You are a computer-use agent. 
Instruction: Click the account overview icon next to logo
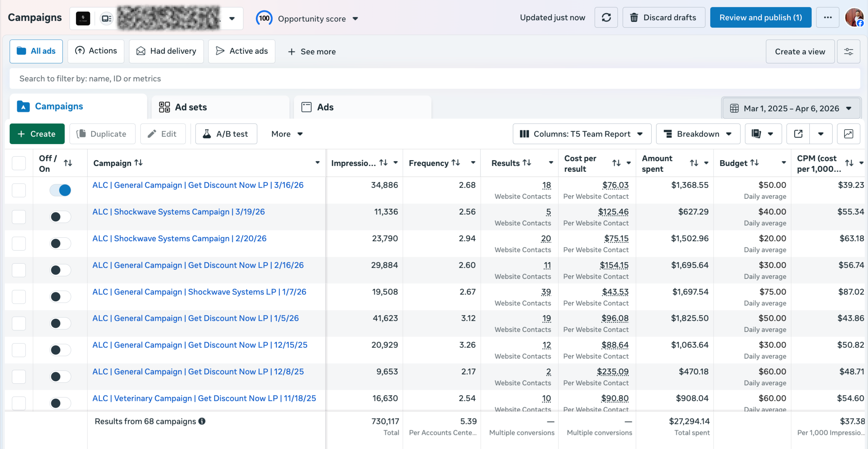point(106,19)
